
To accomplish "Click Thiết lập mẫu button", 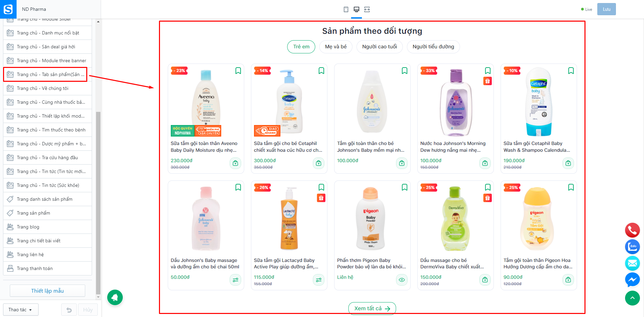I will [x=47, y=291].
